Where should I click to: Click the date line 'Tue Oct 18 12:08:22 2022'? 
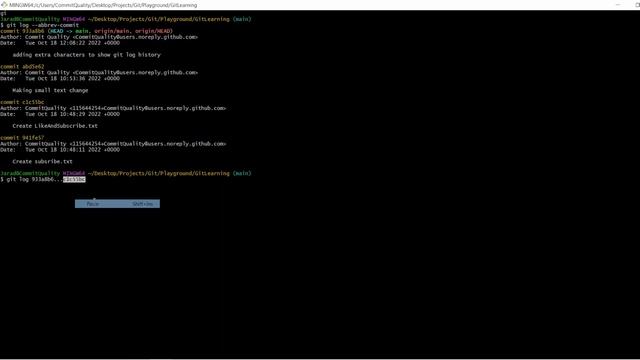pyautogui.click(x=60, y=43)
